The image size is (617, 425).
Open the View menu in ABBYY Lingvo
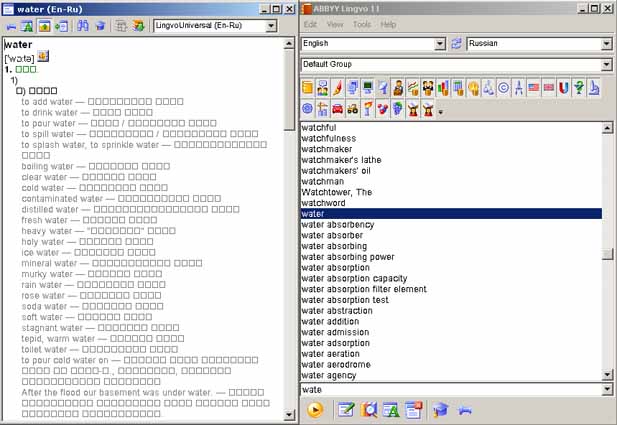335,24
